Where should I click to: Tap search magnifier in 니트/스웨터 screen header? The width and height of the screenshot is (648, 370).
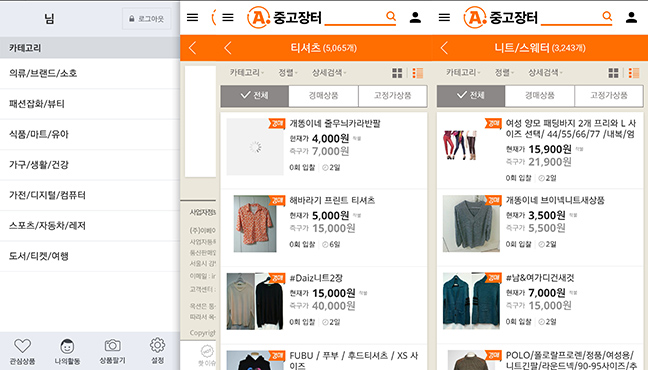click(607, 16)
